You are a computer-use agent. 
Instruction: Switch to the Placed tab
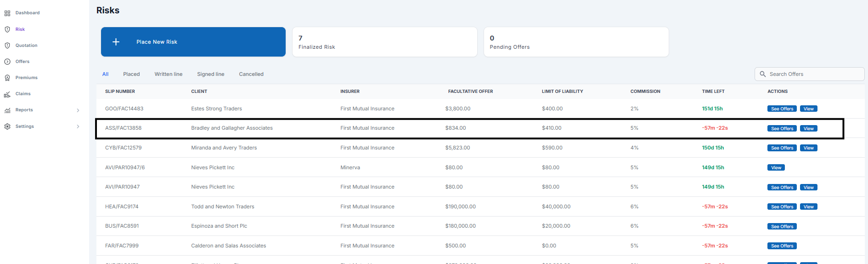131,74
